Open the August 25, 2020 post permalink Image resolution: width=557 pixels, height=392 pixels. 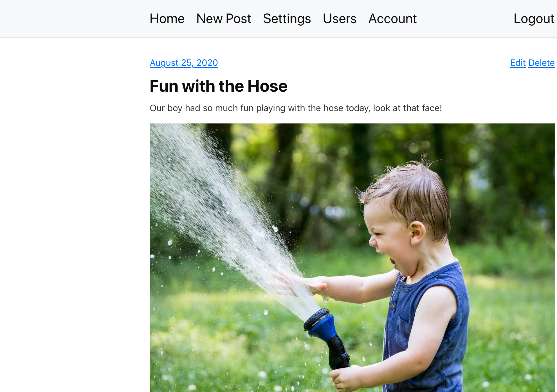tap(184, 63)
